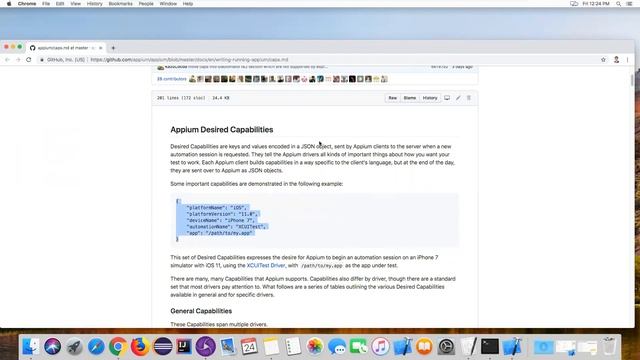Open Chrome three-dot menu
The image size is (640, 360).
click(627, 60)
